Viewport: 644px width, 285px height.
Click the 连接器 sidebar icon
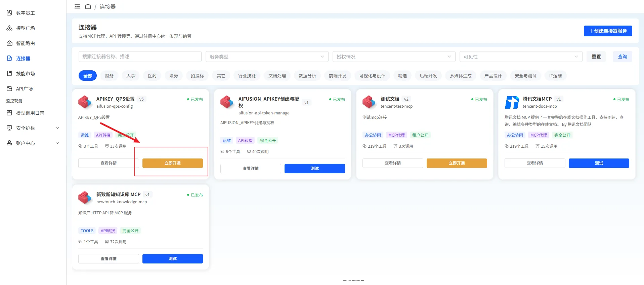(9, 58)
